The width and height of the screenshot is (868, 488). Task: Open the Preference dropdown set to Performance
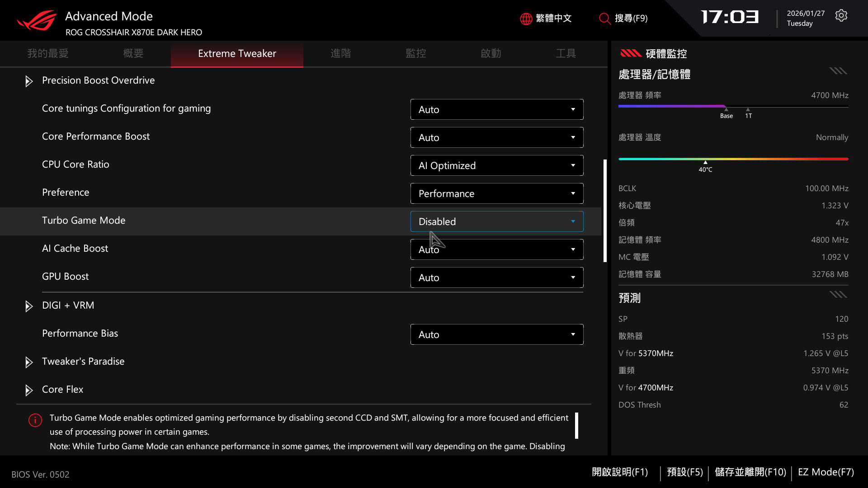tap(496, 193)
